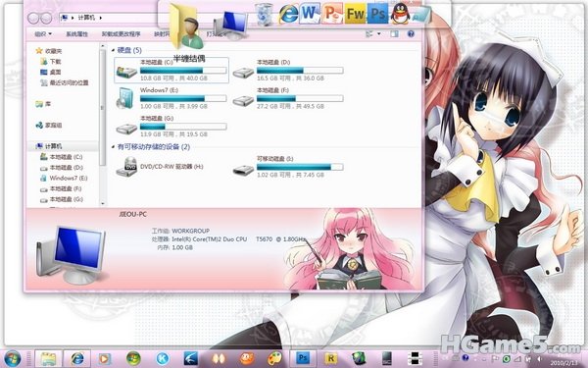The image size is (588, 368).
Task: Open the orange face taskbar icon
Action: click(x=247, y=358)
